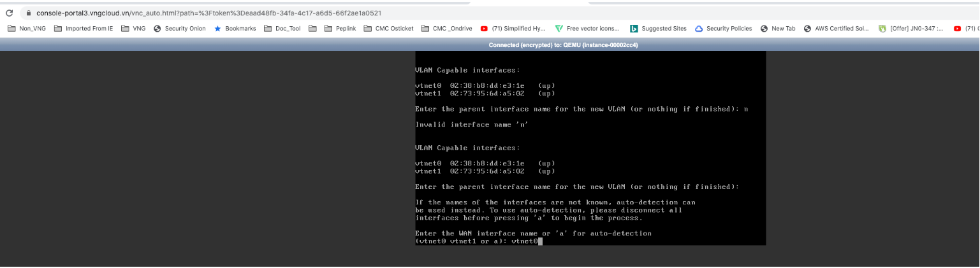
Task: Expand the Imported From IE folder
Action: click(x=84, y=29)
